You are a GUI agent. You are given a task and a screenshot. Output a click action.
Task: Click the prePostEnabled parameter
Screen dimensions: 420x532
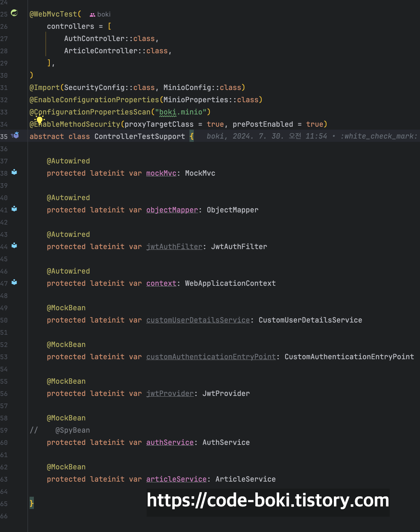pos(263,124)
